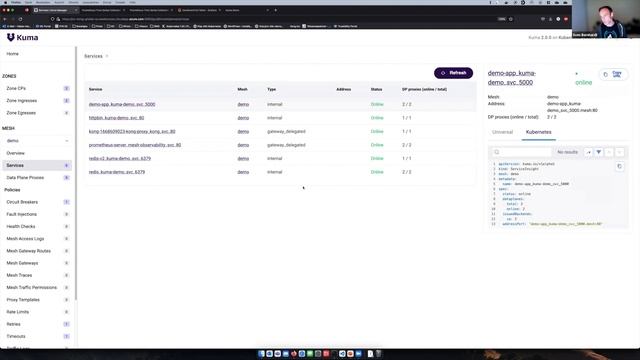Screen dimensions: 640x360
Task: Click the Zone CPs count badge
Action: tap(67, 89)
